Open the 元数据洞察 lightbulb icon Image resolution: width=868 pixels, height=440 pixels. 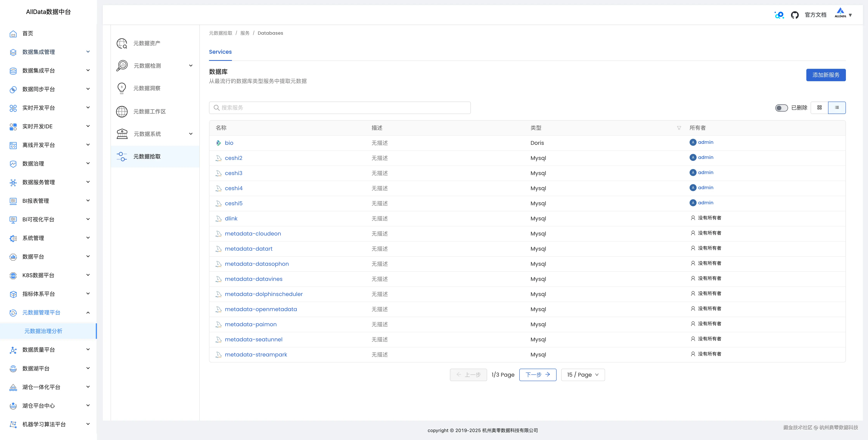122,88
